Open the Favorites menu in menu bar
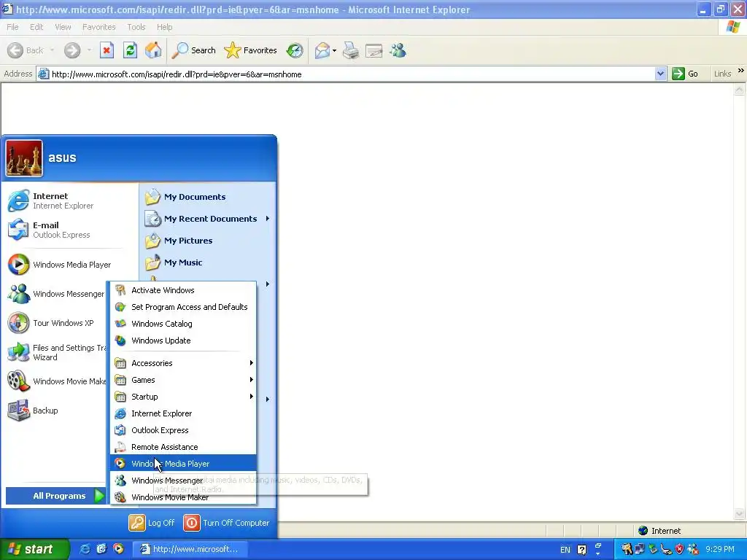The width and height of the screenshot is (747, 560). coord(98,27)
